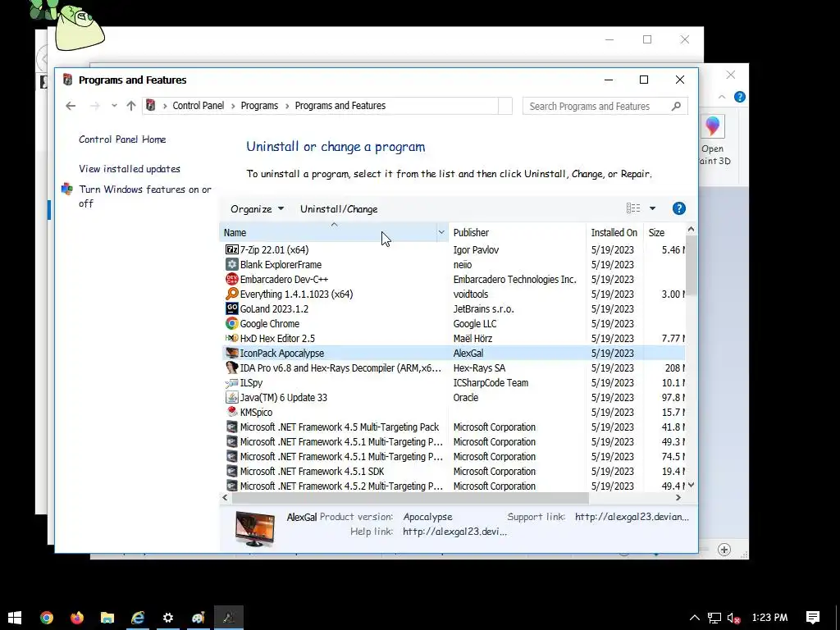The width and height of the screenshot is (840, 630).
Task: Open Control Panel Home link
Action: tap(122, 139)
